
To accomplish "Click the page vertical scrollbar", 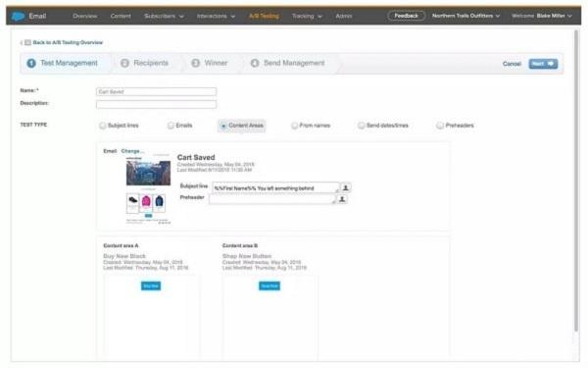I will pyautogui.click(x=577, y=181).
